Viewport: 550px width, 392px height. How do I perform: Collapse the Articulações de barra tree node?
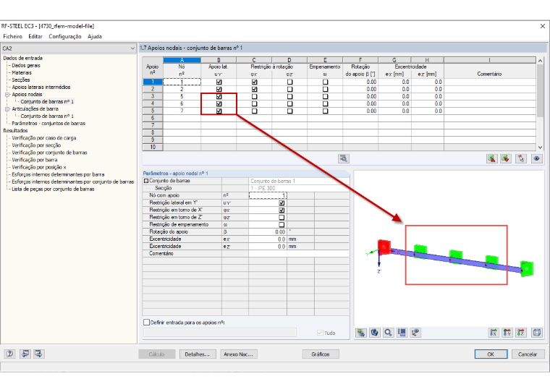pos(7,109)
